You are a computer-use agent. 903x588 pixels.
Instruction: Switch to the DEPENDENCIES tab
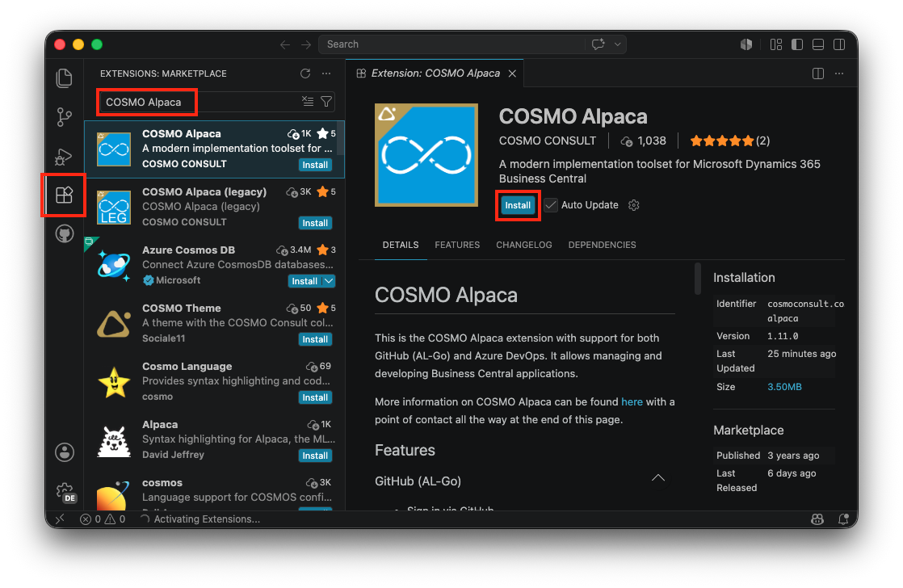tap(602, 245)
